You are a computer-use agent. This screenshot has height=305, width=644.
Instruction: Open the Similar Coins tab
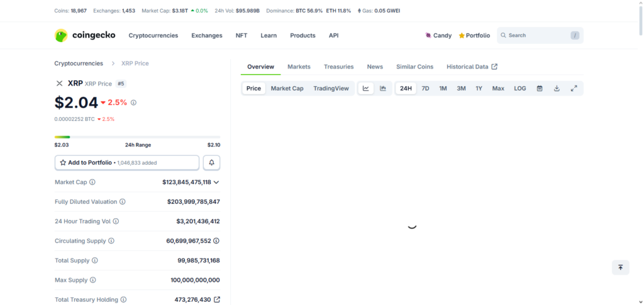(x=414, y=67)
